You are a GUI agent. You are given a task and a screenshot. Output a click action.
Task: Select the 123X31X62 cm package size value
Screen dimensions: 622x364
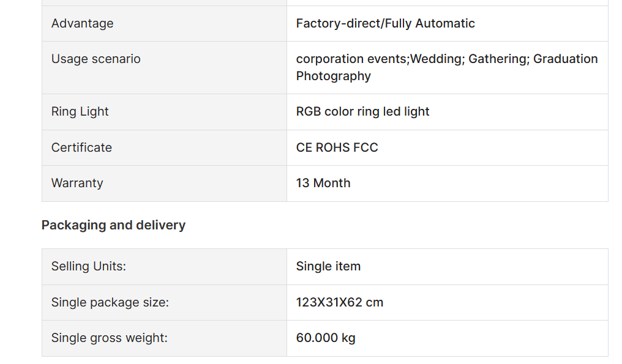coord(340,303)
